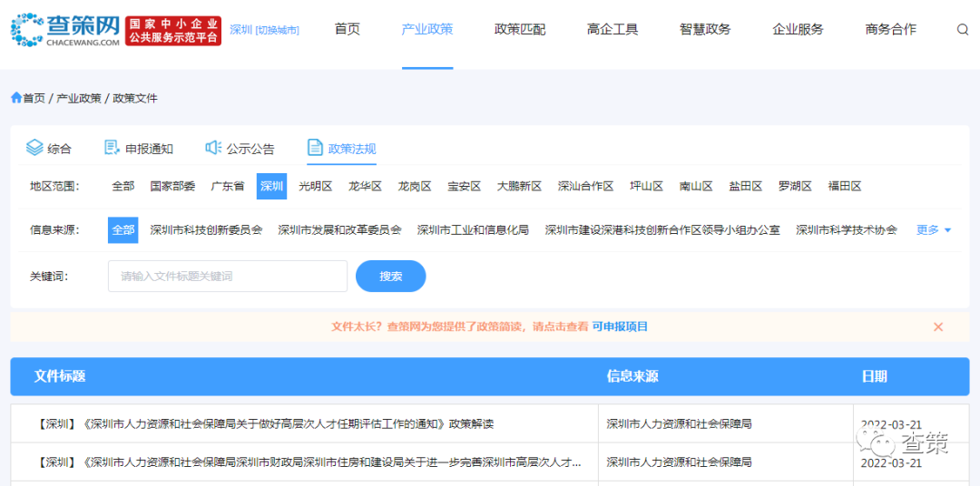Click 深圳市人力资源和社会保障局 in first row
Screen dimensions: 980x486
coord(679,424)
